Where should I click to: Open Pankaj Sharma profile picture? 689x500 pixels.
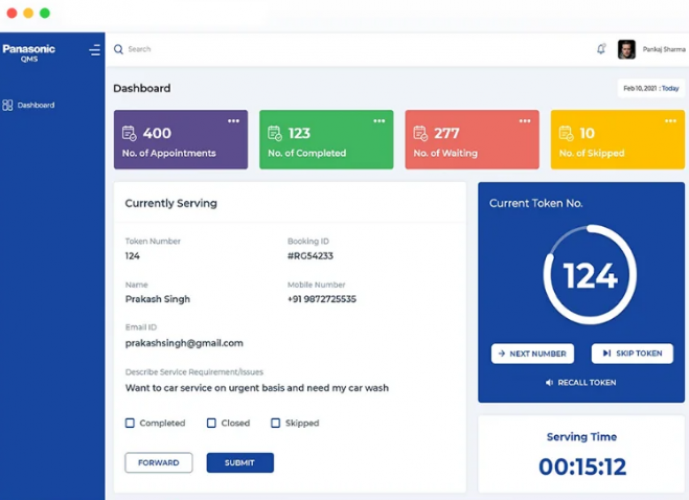pyautogui.click(x=626, y=49)
